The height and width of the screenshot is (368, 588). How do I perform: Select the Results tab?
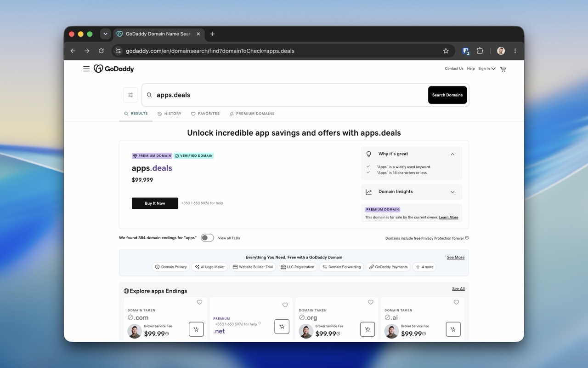tap(136, 114)
